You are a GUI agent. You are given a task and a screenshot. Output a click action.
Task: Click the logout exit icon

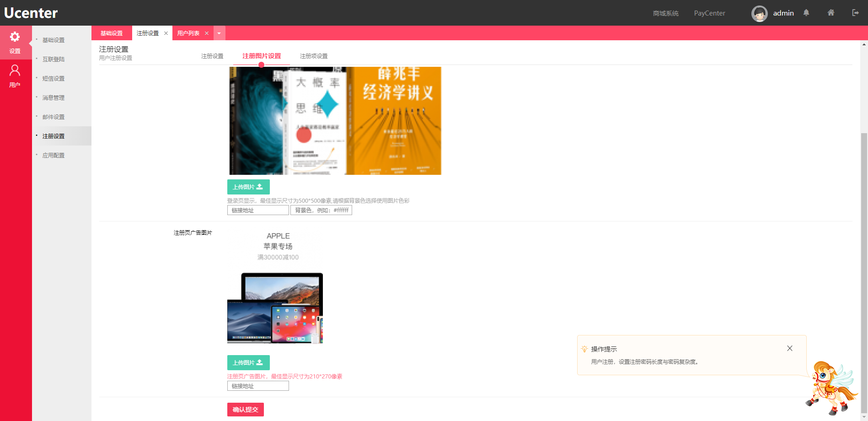(855, 13)
